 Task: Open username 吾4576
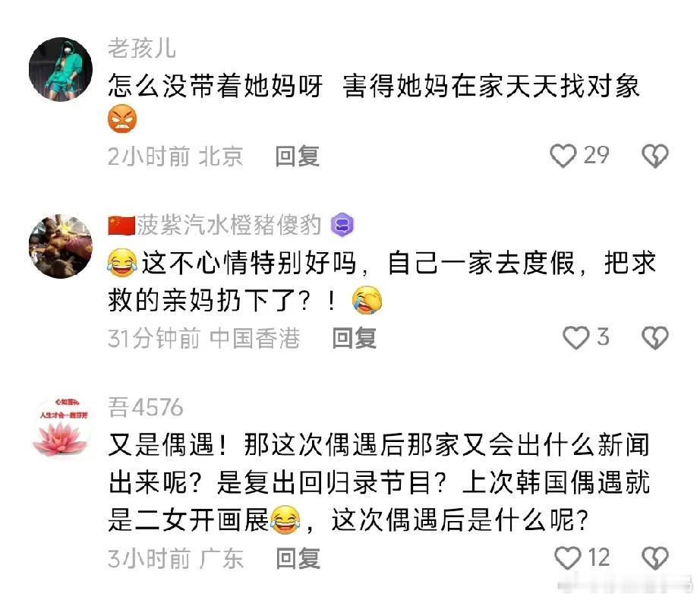146,407
